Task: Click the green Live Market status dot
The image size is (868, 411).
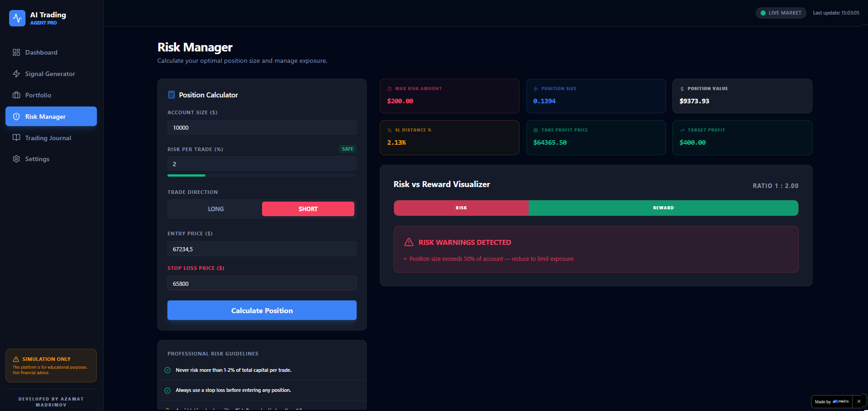Action: [x=763, y=13]
